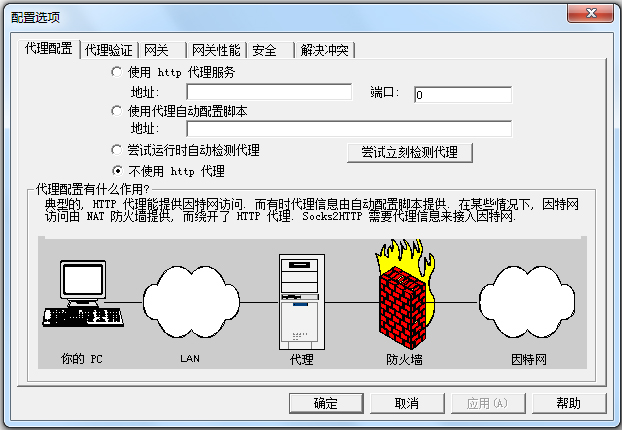The height and width of the screenshot is (430, 622).
Task: Open the 安全 tab
Action: tap(271, 50)
